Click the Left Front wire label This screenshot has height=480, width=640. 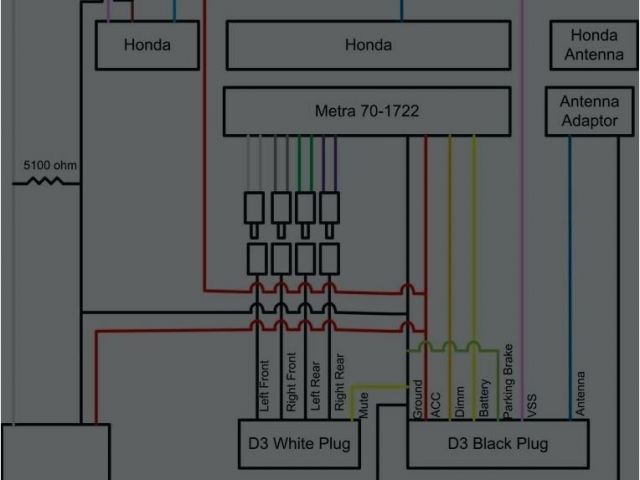coord(264,385)
